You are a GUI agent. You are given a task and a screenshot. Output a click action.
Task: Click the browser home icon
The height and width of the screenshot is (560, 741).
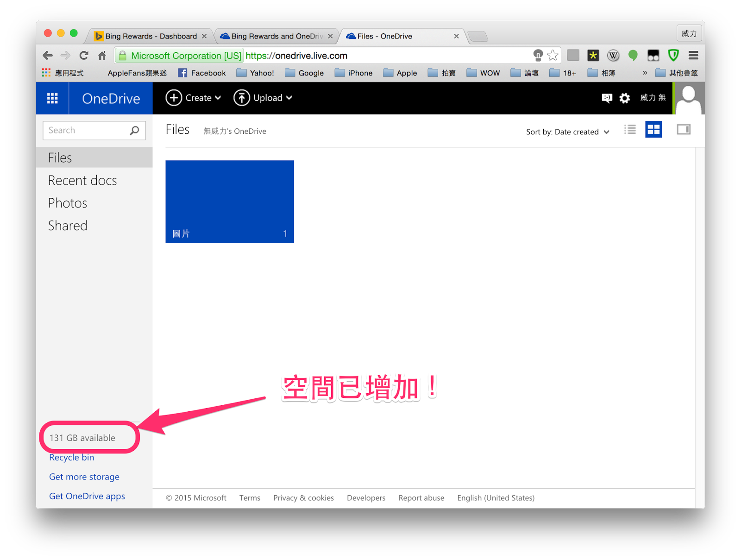102,56
